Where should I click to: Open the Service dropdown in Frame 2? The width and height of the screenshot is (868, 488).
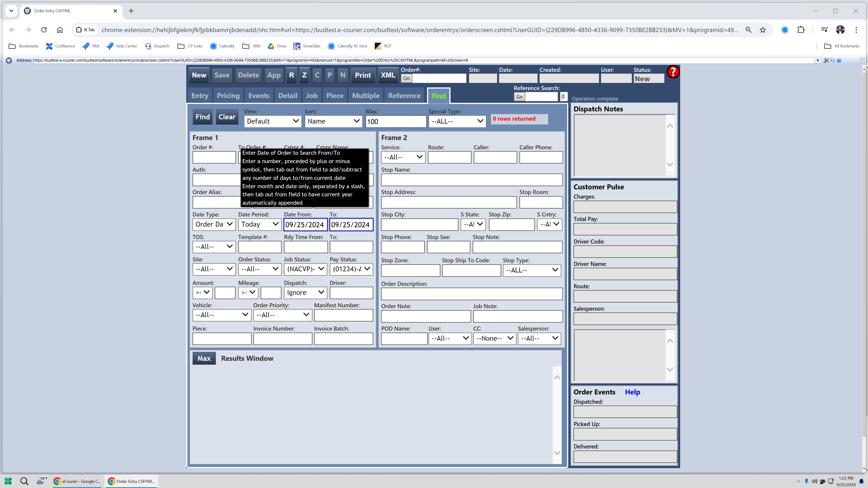[403, 157]
